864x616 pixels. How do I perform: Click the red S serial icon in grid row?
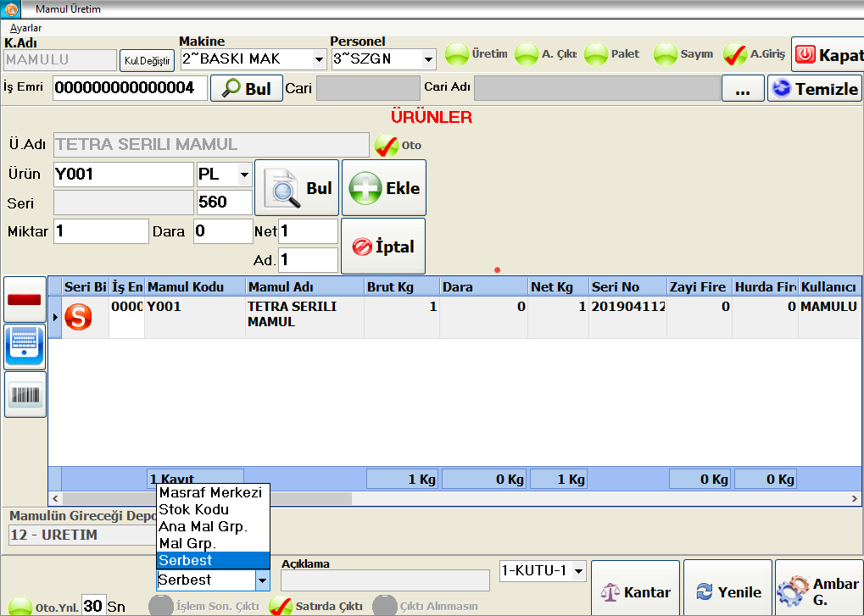tap(78, 317)
